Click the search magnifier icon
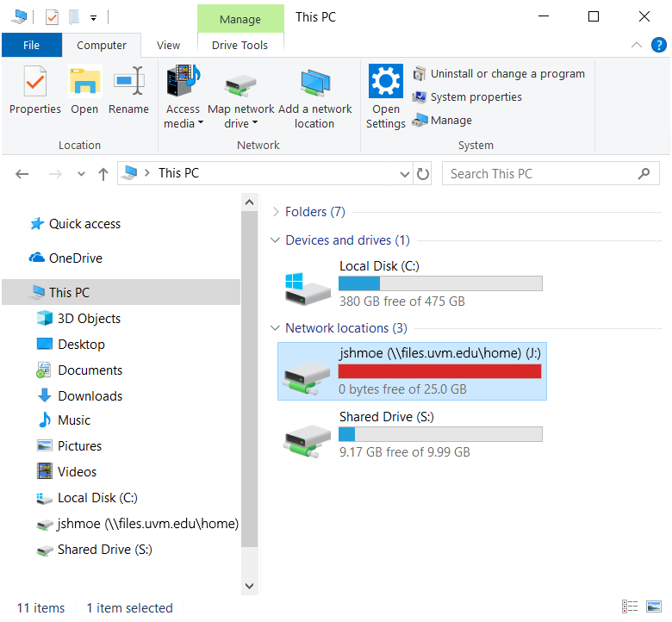The width and height of the screenshot is (672, 622). coord(644,174)
